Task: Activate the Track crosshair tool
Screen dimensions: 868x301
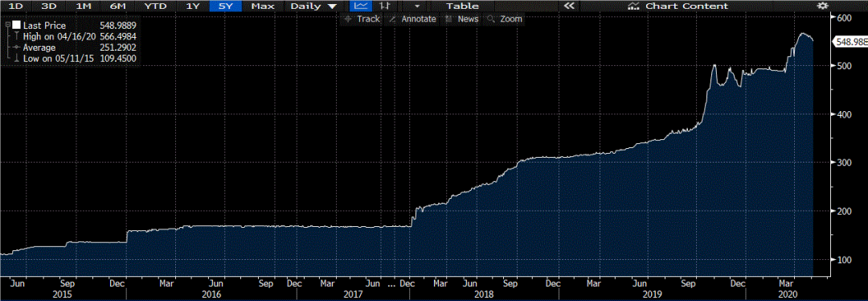Action: (362, 19)
